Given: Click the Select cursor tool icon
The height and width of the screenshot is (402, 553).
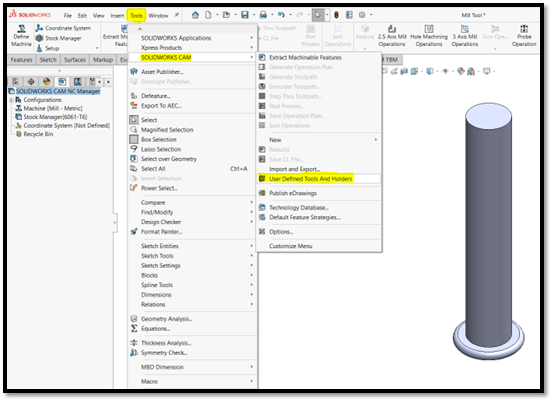Looking at the screenshot, I should (x=318, y=15).
